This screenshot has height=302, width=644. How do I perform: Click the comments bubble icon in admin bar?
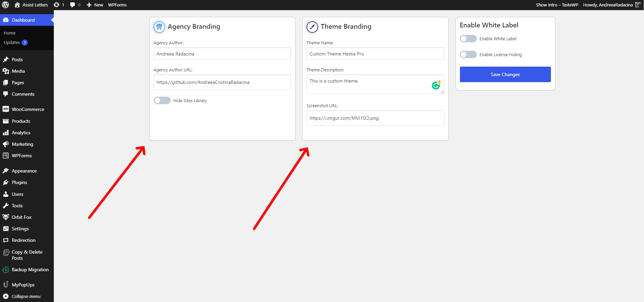pyautogui.click(x=73, y=5)
